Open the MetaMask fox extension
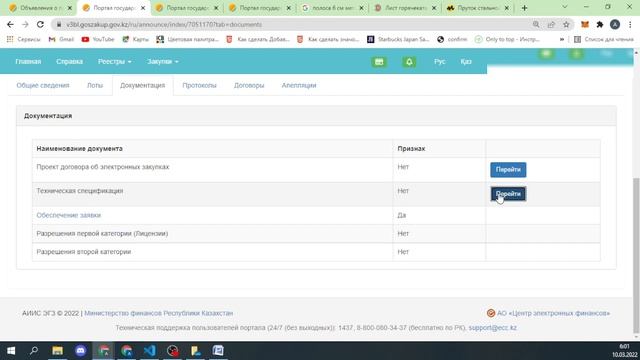The width and height of the screenshot is (640, 360). (585, 24)
